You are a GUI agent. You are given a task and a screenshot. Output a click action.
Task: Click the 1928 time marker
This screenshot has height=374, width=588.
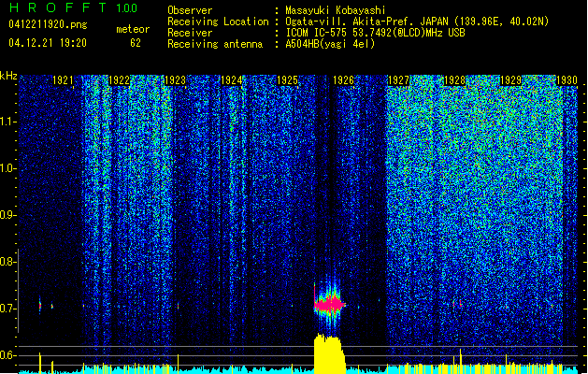(454, 80)
